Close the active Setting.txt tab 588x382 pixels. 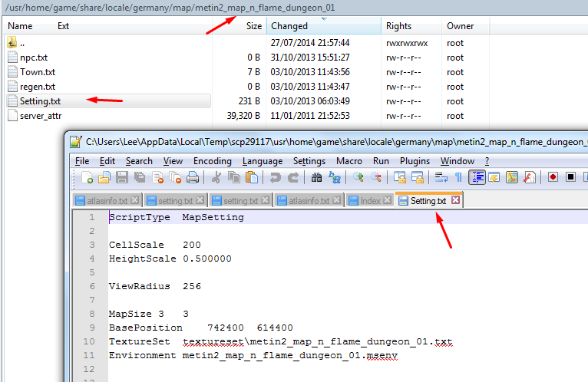pos(455,199)
